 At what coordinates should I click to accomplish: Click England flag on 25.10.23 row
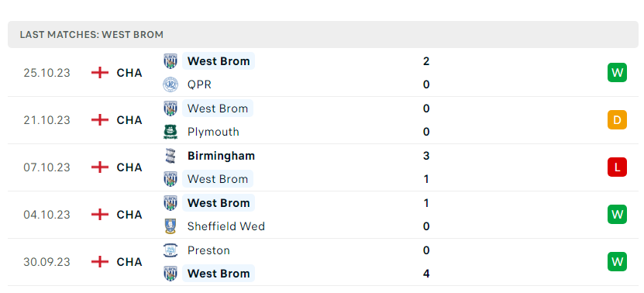click(x=100, y=73)
